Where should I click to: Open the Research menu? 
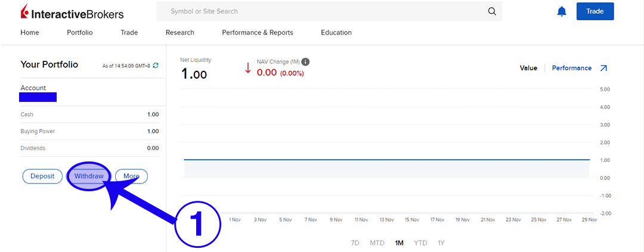point(179,33)
